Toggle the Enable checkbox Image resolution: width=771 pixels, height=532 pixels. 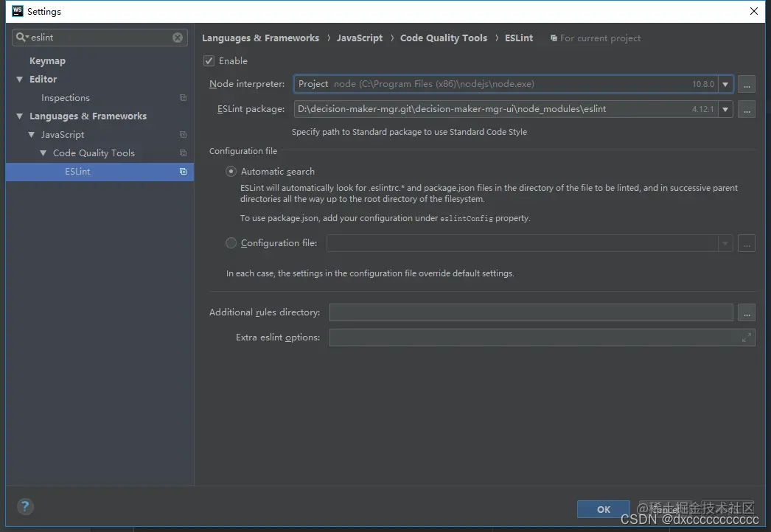pyautogui.click(x=209, y=60)
